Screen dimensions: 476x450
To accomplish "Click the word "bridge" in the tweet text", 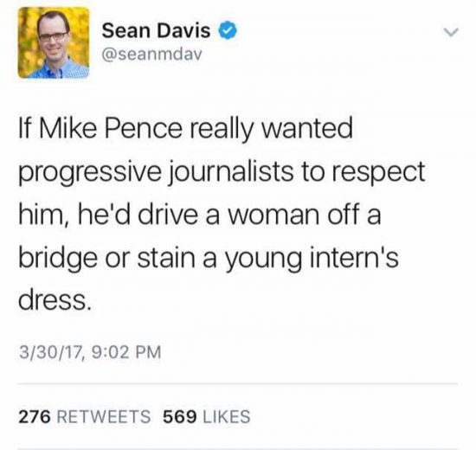I will [58, 259].
